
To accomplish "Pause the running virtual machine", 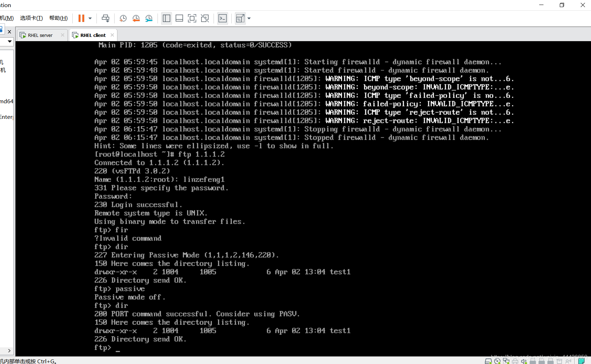I will (x=81, y=18).
